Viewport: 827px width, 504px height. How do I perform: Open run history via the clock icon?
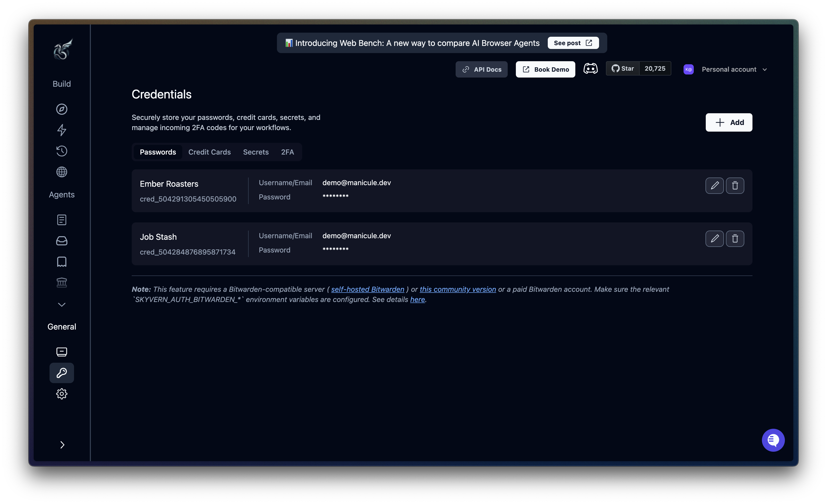[x=62, y=151]
